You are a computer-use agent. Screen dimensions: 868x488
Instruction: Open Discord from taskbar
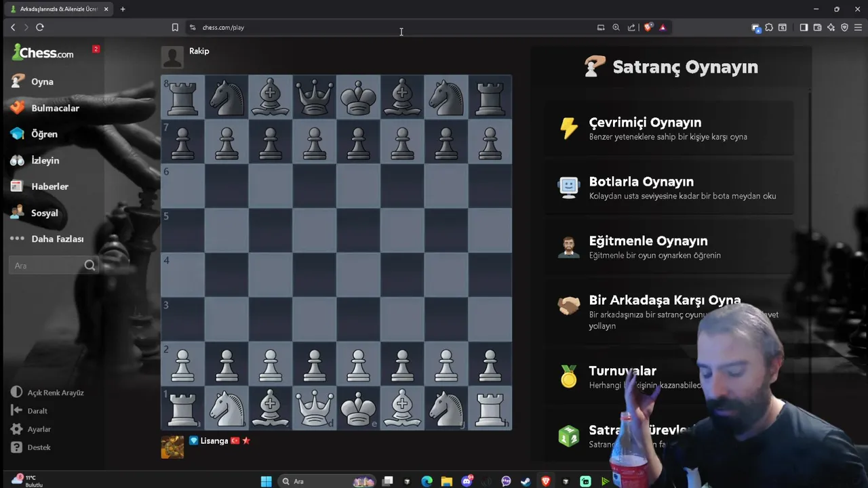point(467,481)
